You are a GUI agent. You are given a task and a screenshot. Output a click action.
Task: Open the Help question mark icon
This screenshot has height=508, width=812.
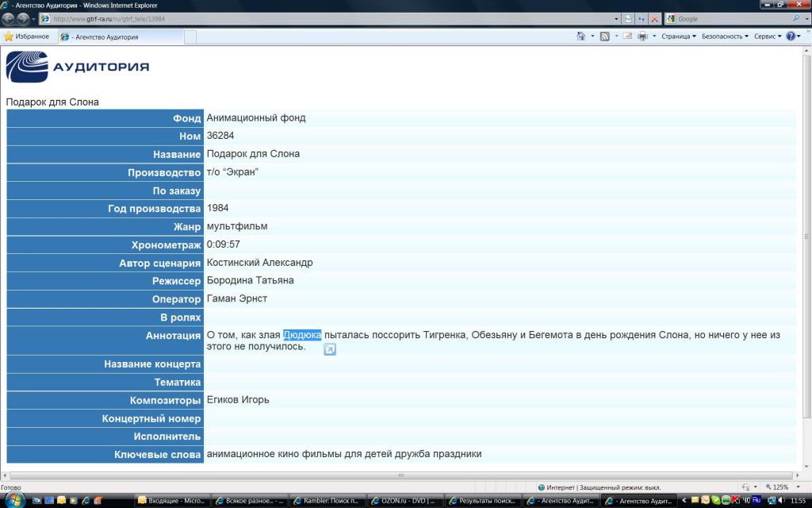click(791, 37)
